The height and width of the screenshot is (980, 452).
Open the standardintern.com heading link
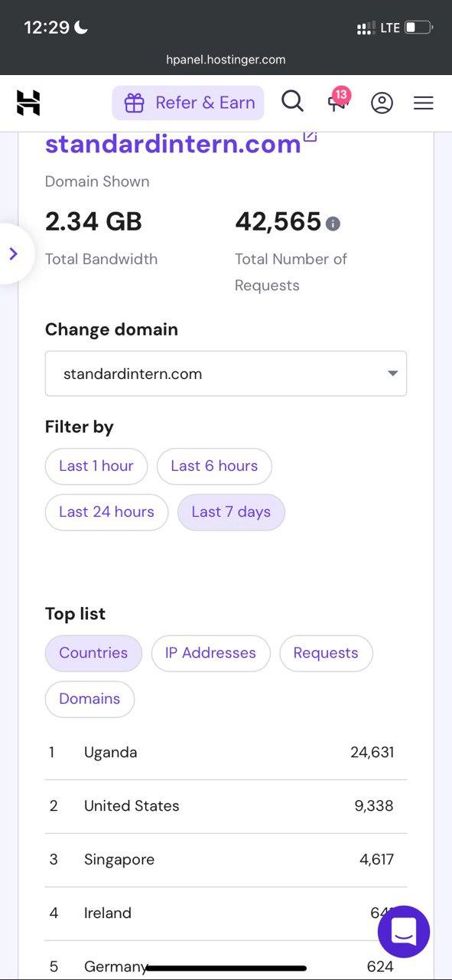[x=173, y=144]
